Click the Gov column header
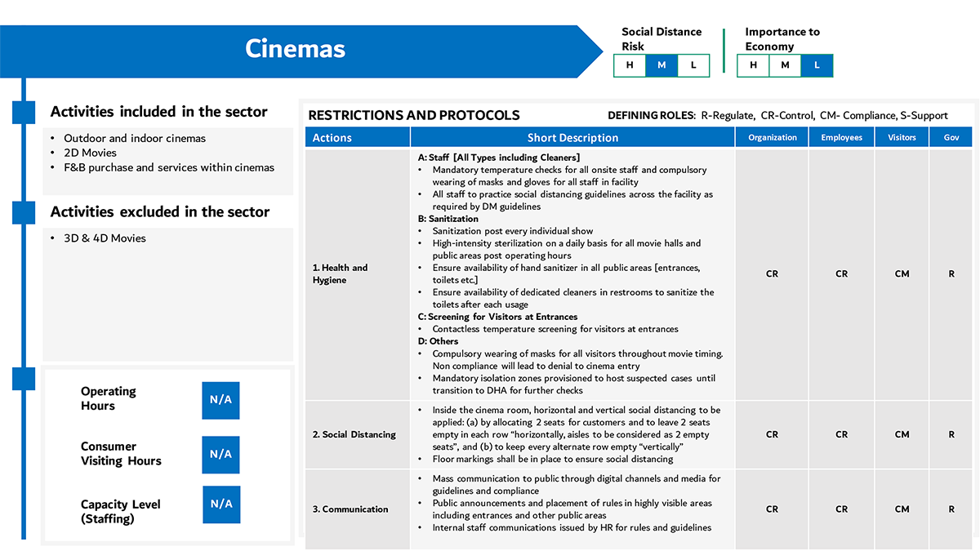Screen dimensions: 980x551 click(951, 137)
